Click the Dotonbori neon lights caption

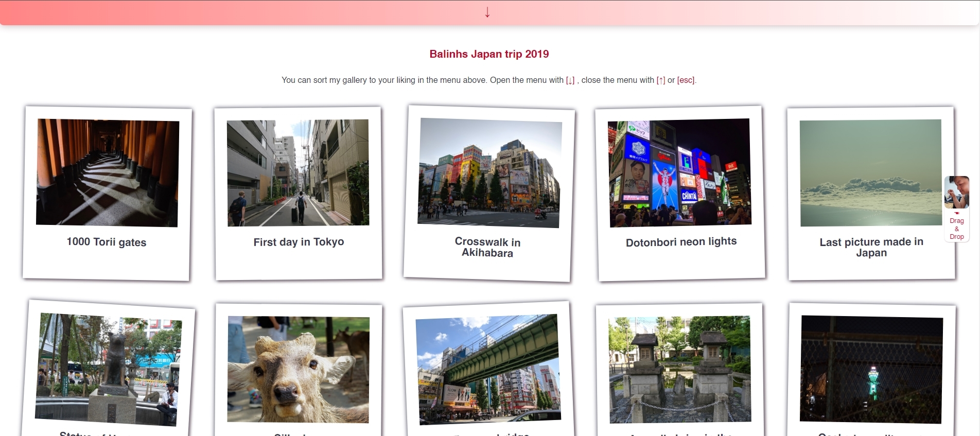(681, 242)
